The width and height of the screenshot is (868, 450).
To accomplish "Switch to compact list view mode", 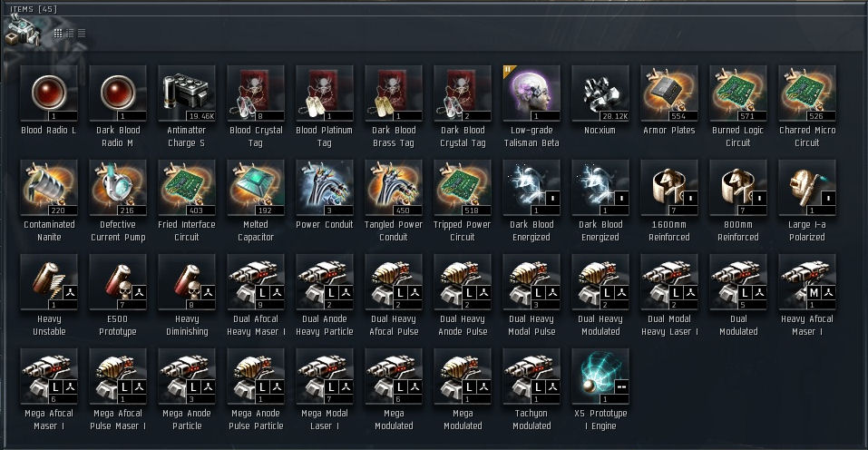I will coord(82,34).
